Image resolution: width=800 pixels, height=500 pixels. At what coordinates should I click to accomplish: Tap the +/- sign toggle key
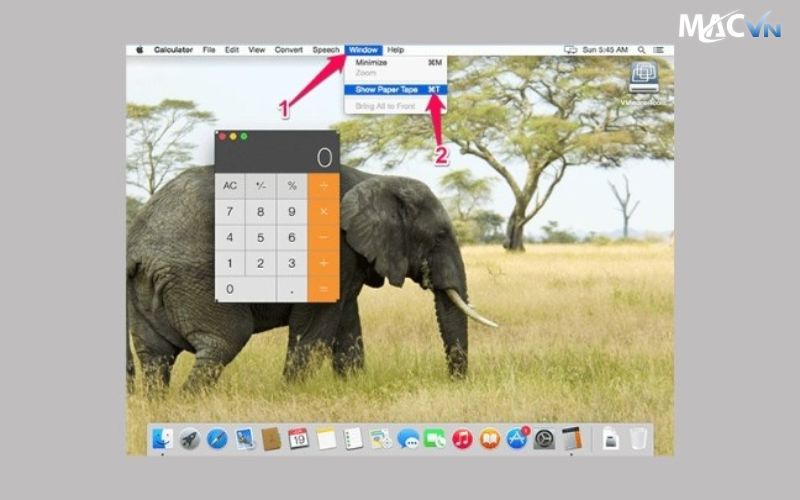(x=261, y=186)
